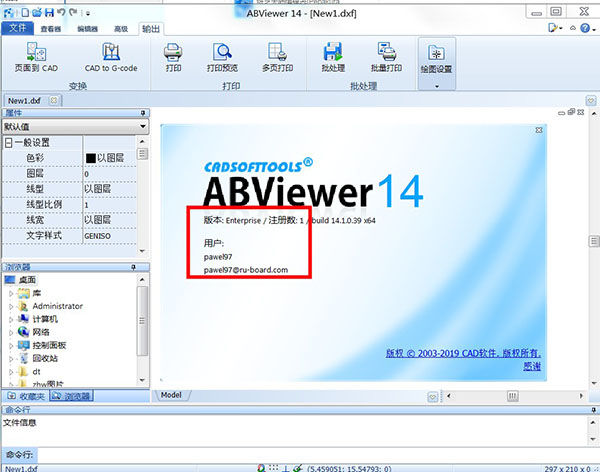Pin the 属性 properties panel

143,113
